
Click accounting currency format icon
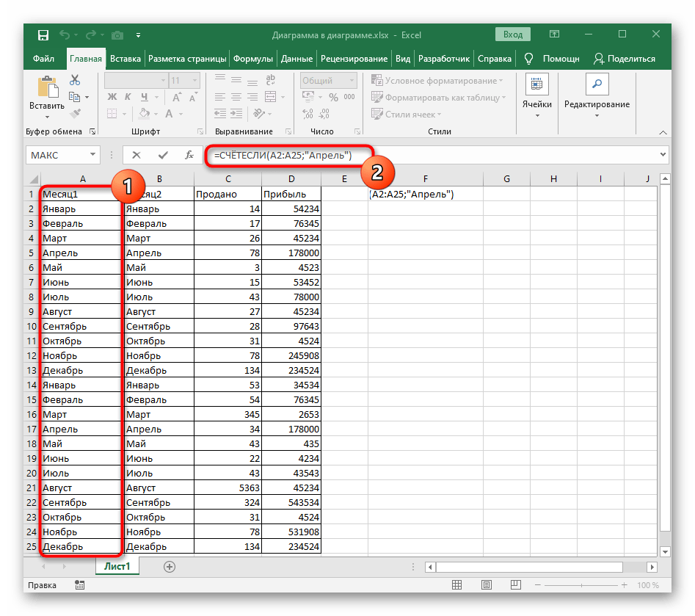click(308, 97)
